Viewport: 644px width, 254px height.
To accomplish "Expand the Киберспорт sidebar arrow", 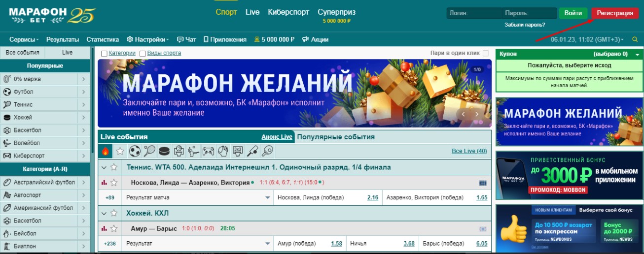I will tap(83, 156).
